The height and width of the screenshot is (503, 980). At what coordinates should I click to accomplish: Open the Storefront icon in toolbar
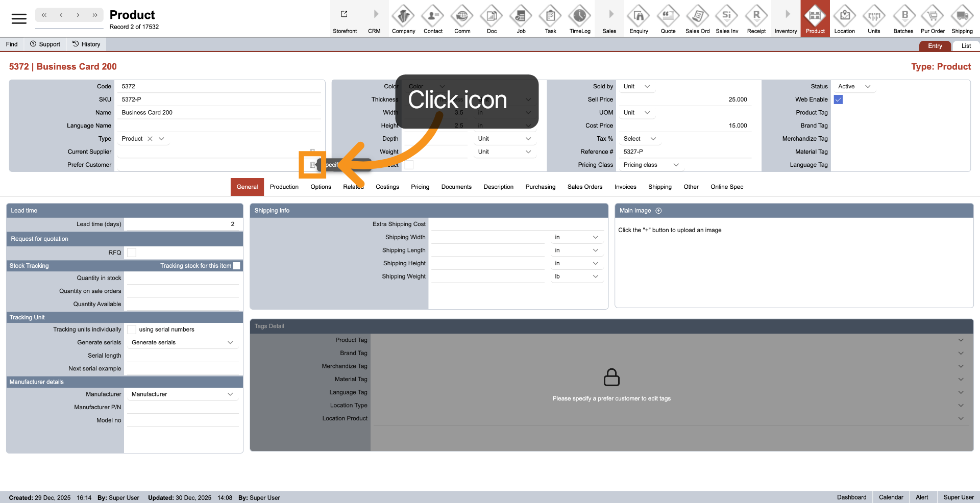point(345,19)
